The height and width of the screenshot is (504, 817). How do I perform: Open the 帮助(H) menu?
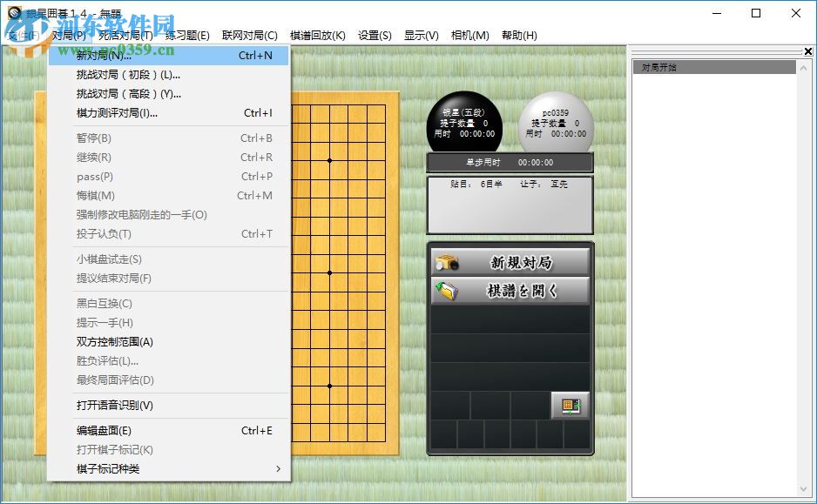coord(517,36)
